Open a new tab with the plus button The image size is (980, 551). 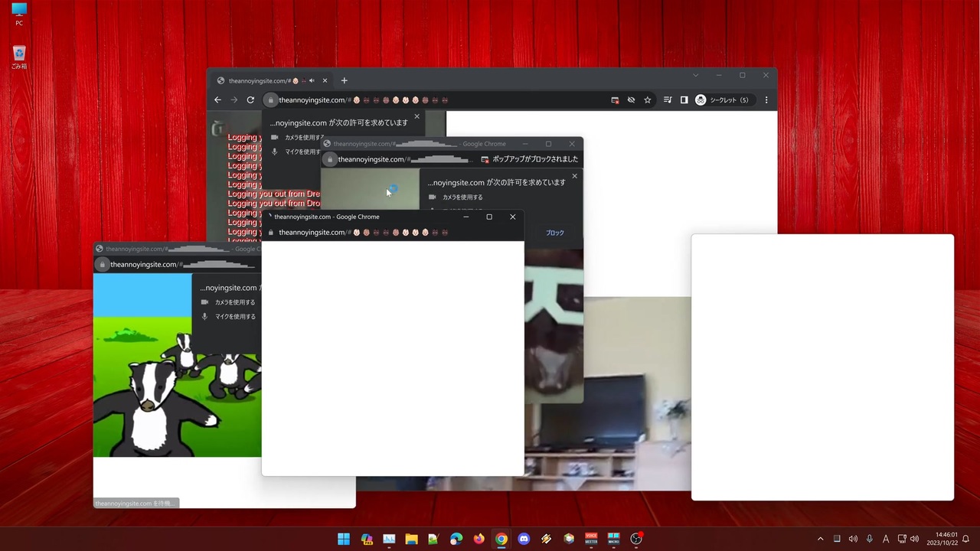pos(345,80)
